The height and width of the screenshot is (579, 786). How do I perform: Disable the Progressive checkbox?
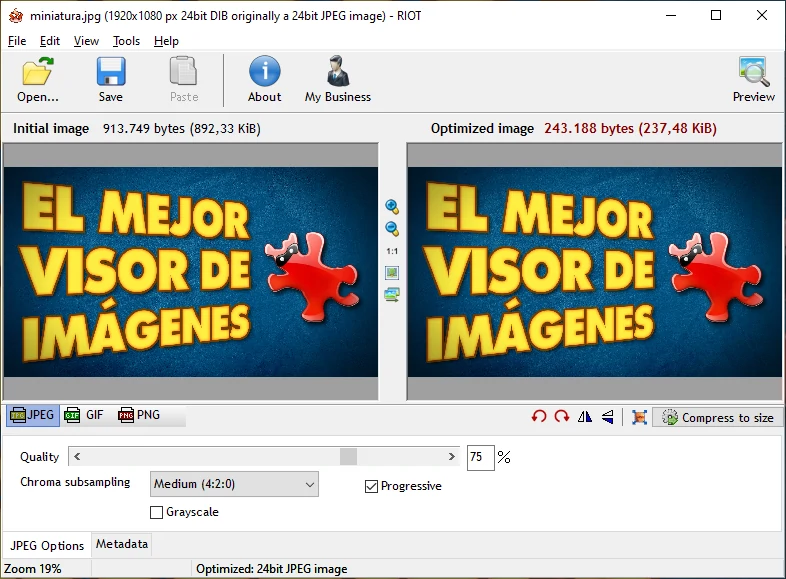pos(372,486)
